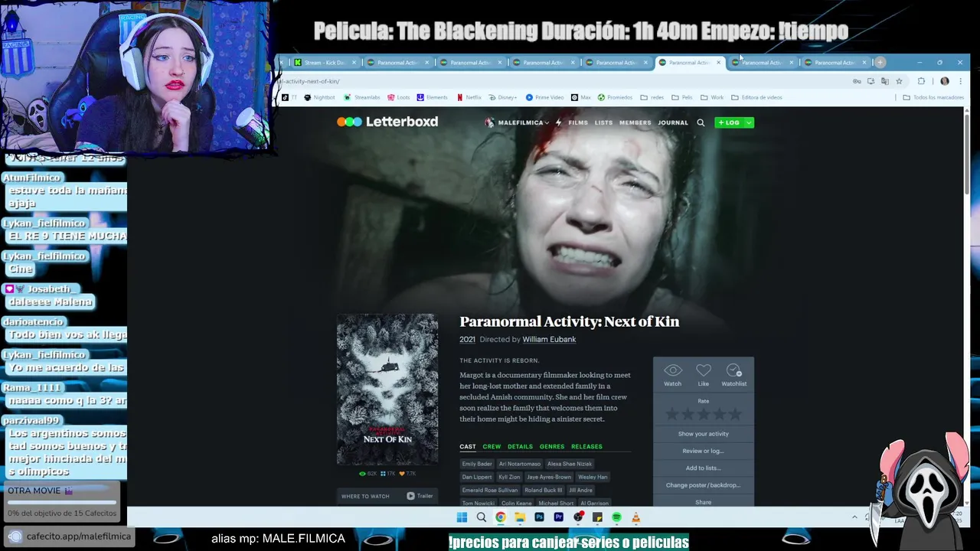This screenshot has height=551, width=980.
Task: Open the Letterboxd search magnifier icon
Action: (701, 122)
